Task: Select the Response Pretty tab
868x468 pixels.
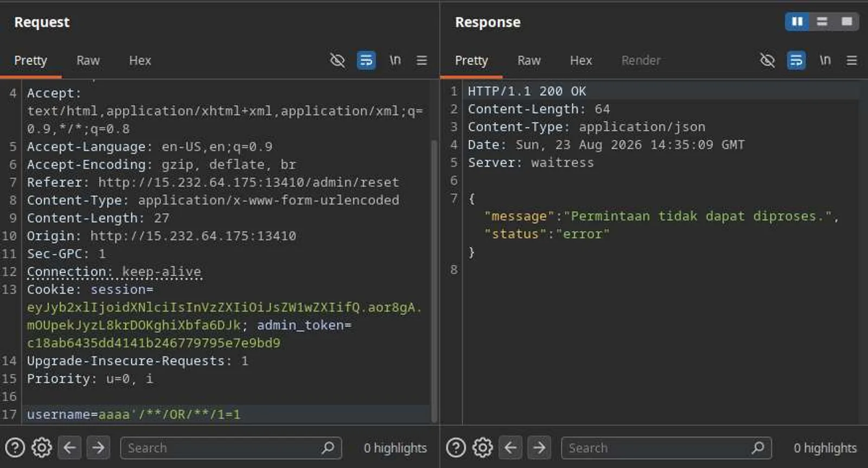Action: [471, 61]
